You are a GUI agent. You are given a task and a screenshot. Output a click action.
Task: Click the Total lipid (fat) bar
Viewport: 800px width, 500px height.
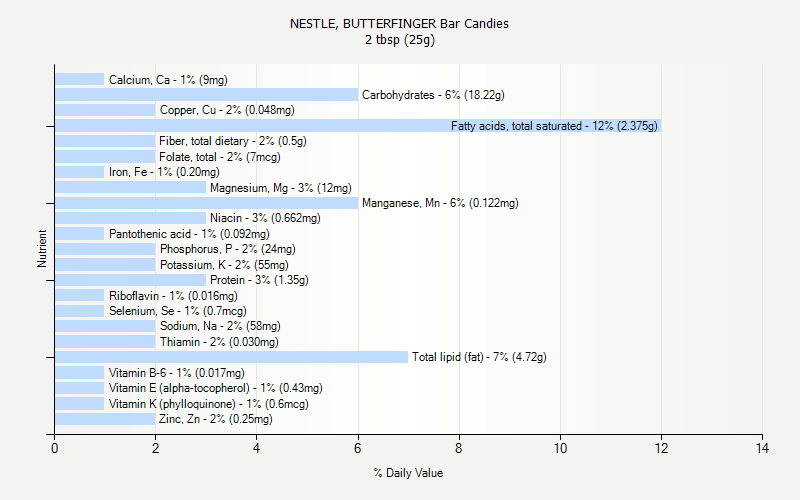tap(232, 357)
